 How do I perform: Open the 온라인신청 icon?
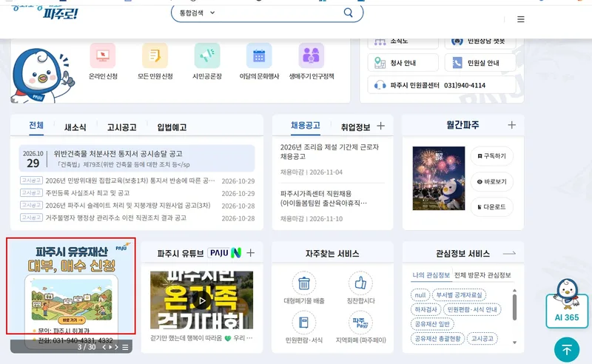(x=103, y=56)
